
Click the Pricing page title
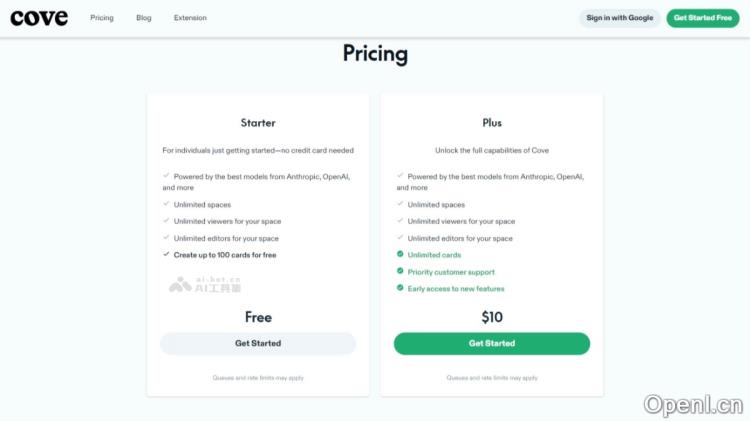(375, 54)
